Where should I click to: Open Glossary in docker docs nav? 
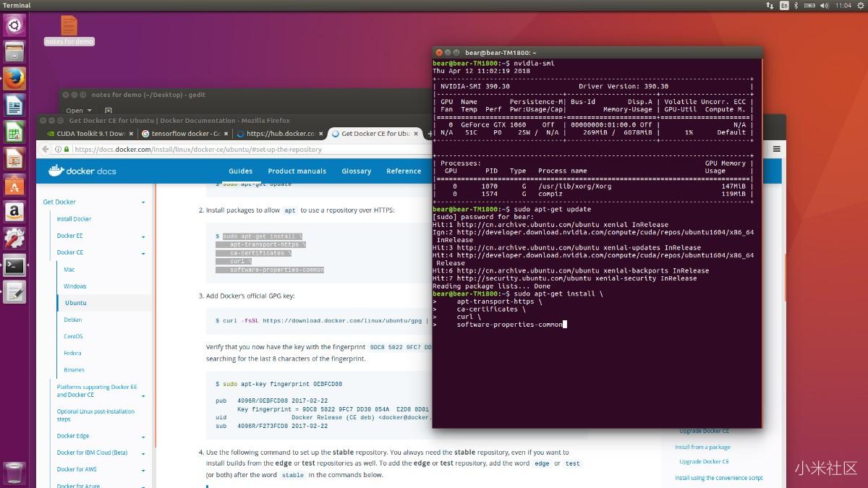(356, 171)
